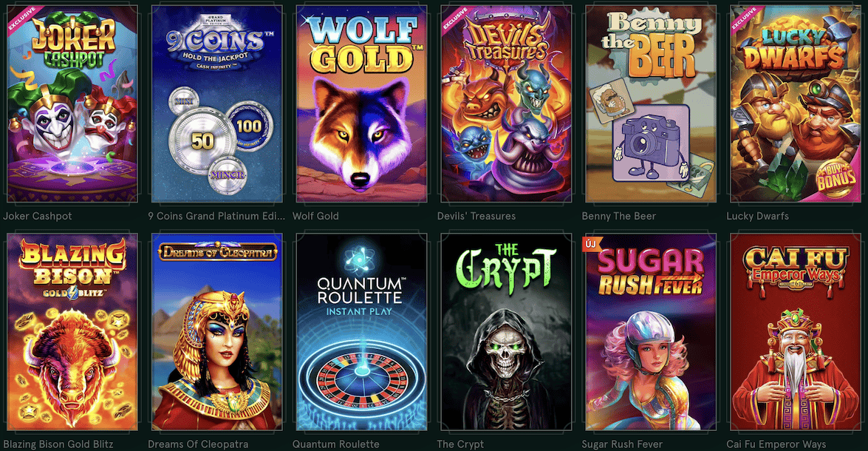Screen dimensions: 868x451
Task: Click the Wolf Gold title text link
Action: click(315, 216)
